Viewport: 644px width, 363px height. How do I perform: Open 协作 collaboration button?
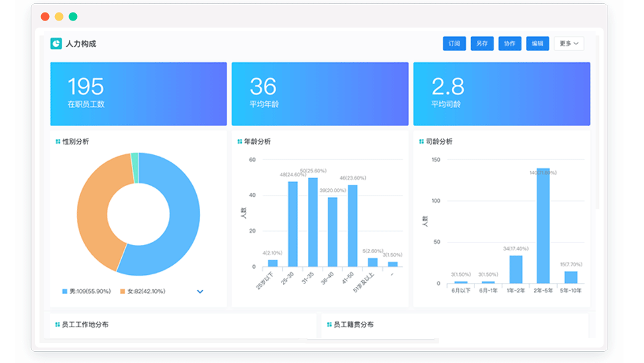coord(510,44)
